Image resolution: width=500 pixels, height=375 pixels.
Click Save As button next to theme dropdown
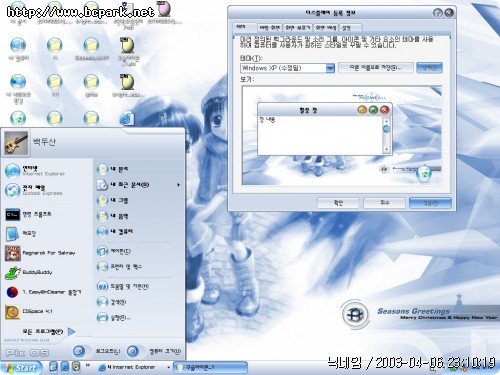click(x=376, y=68)
